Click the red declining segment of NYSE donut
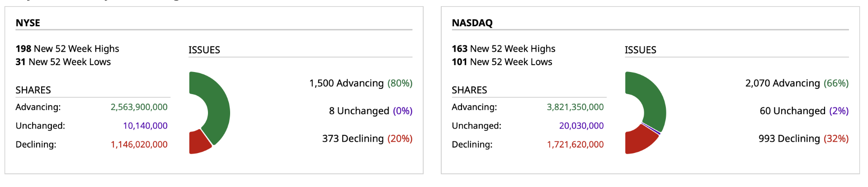The height and width of the screenshot is (187, 868). (x=198, y=143)
